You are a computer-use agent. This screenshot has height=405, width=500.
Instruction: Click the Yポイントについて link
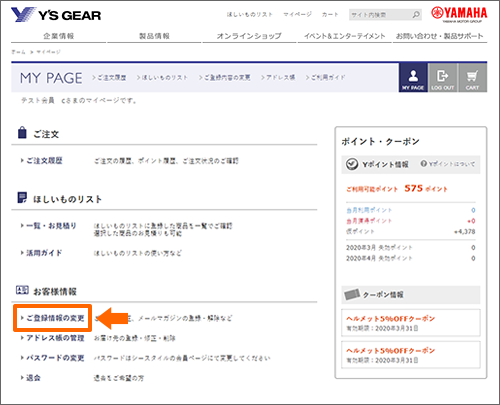(x=452, y=164)
